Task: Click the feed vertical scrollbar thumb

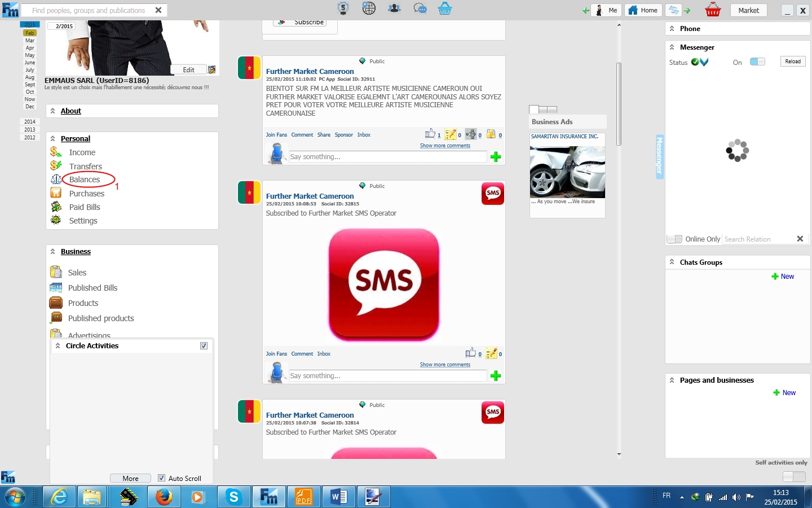Action: click(x=619, y=104)
